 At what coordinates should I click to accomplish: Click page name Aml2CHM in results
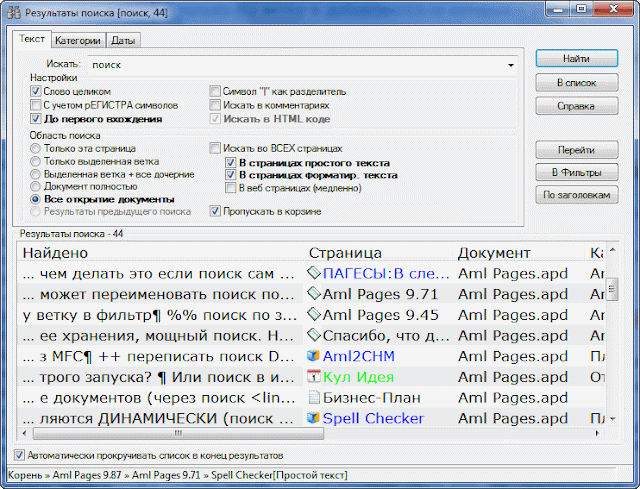[x=358, y=356]
